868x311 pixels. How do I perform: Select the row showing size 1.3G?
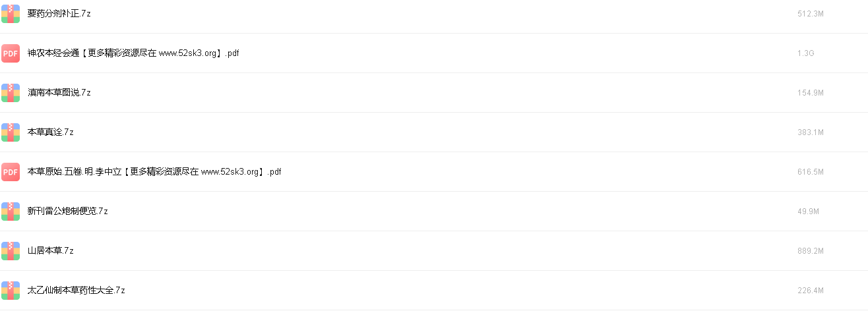pyautogui.click(x=434, y=53)
